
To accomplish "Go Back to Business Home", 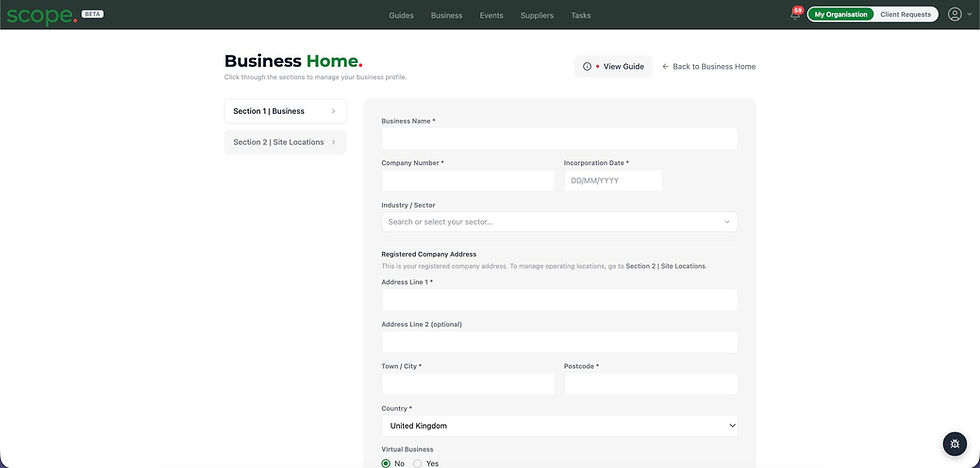I will [709, 66].
